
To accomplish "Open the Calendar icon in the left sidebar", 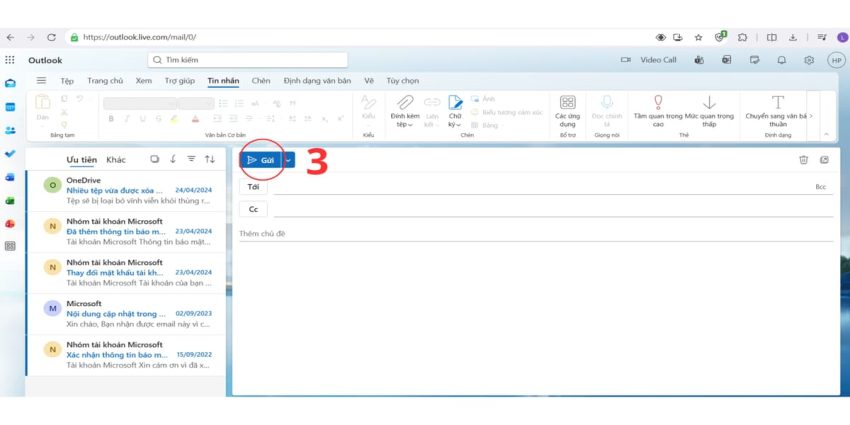I will click(x=10, y=107).
